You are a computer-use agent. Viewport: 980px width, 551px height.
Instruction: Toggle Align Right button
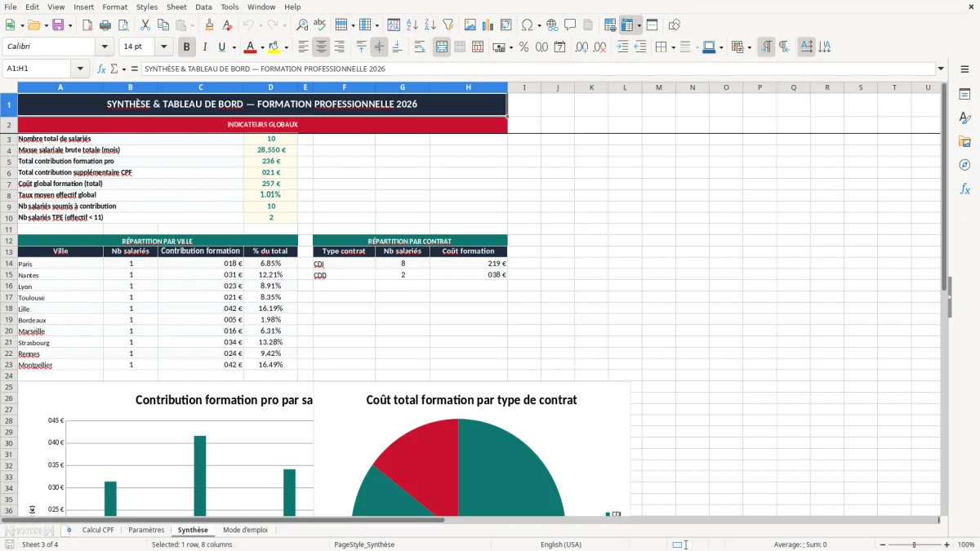[x=339, y=47]
